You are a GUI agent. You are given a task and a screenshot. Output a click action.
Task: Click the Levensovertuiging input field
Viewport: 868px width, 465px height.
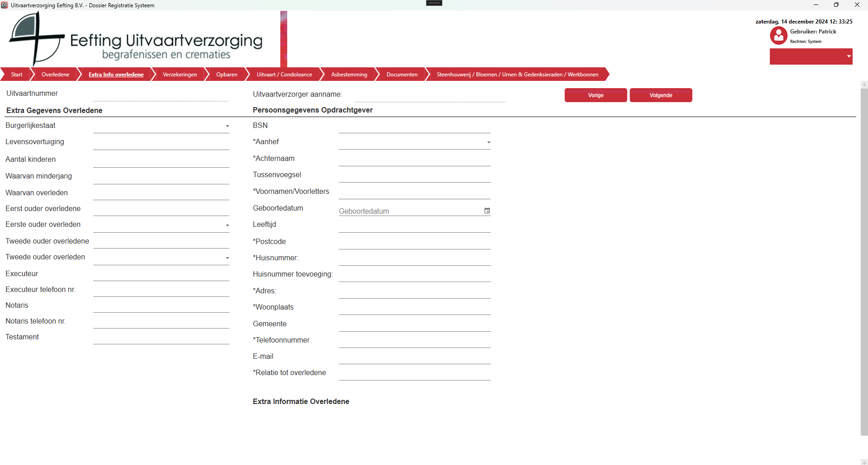(161, 143)
